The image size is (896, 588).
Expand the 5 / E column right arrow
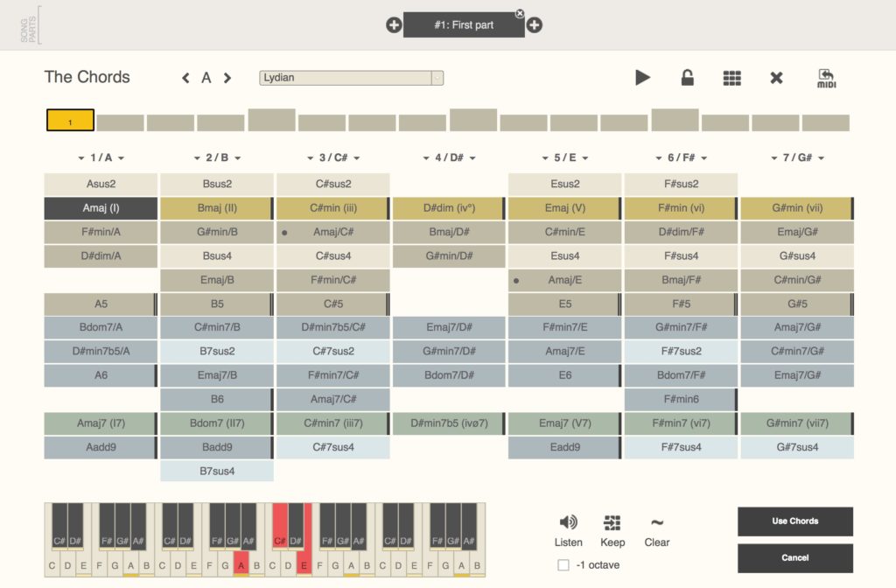585,158
